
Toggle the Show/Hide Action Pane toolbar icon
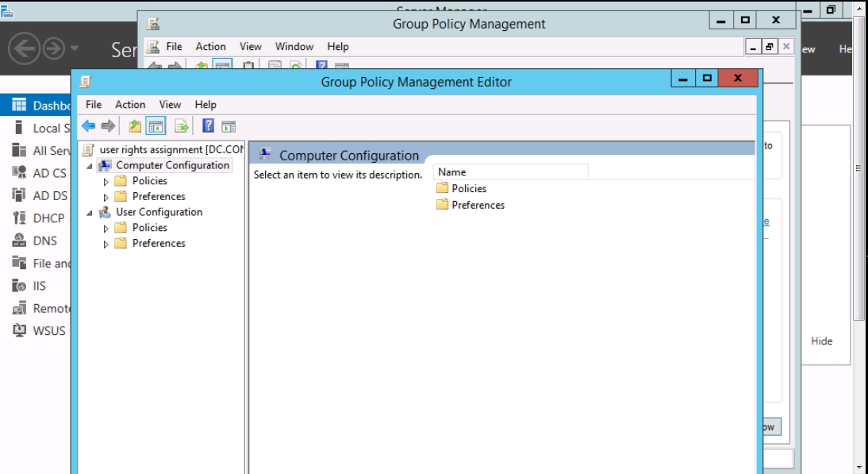pos(229,126)
